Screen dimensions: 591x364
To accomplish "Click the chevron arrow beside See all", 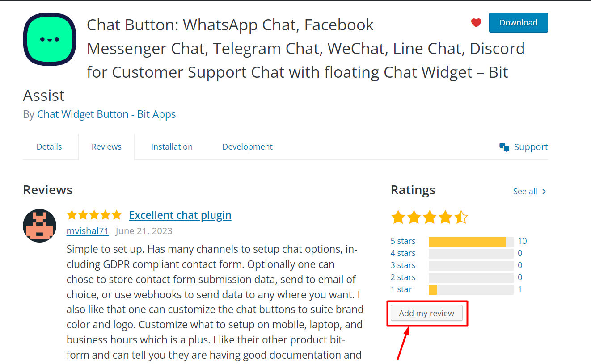I will pos(544,191).
